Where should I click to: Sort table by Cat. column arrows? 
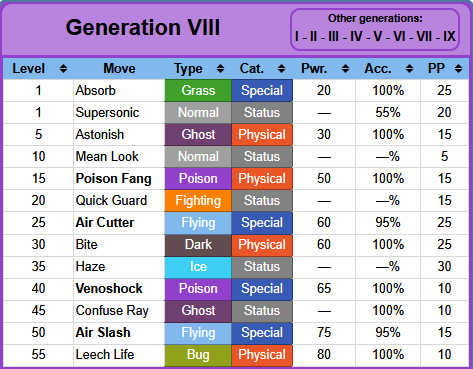[x=282, y=69]
